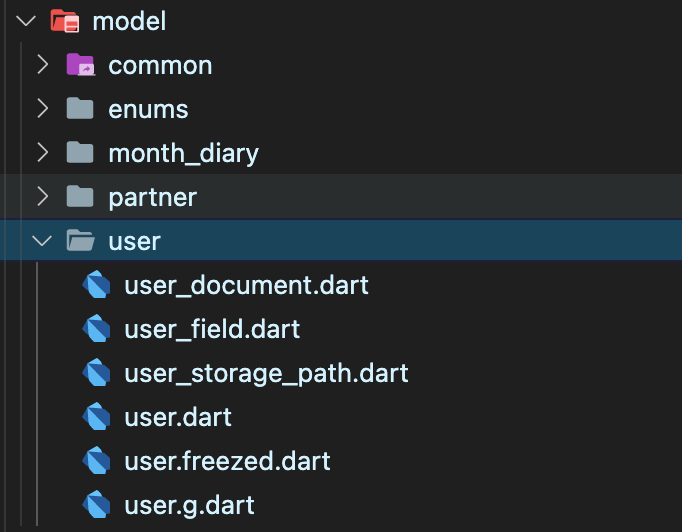Image resolution: width=682 pixels, height=532 pixels.
Task: Select the model folder label
Action: click(x=129, y=21)
